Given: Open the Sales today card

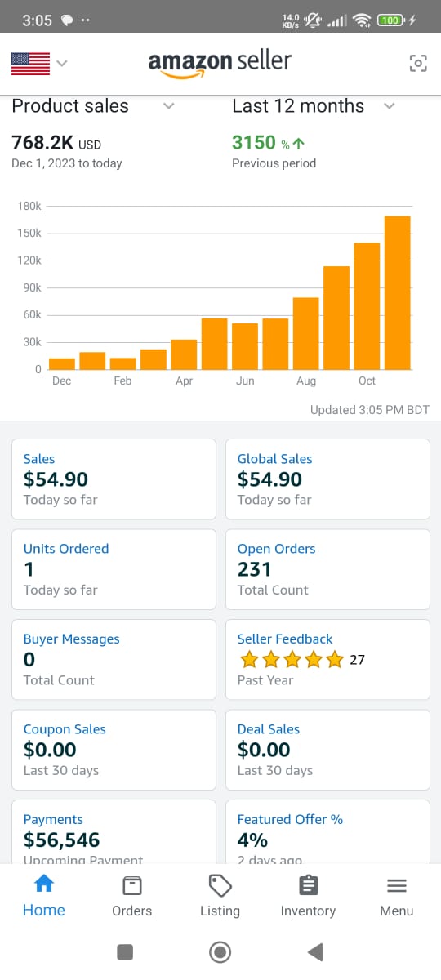Looking at the screenshot, I should [x=114, y=479].
